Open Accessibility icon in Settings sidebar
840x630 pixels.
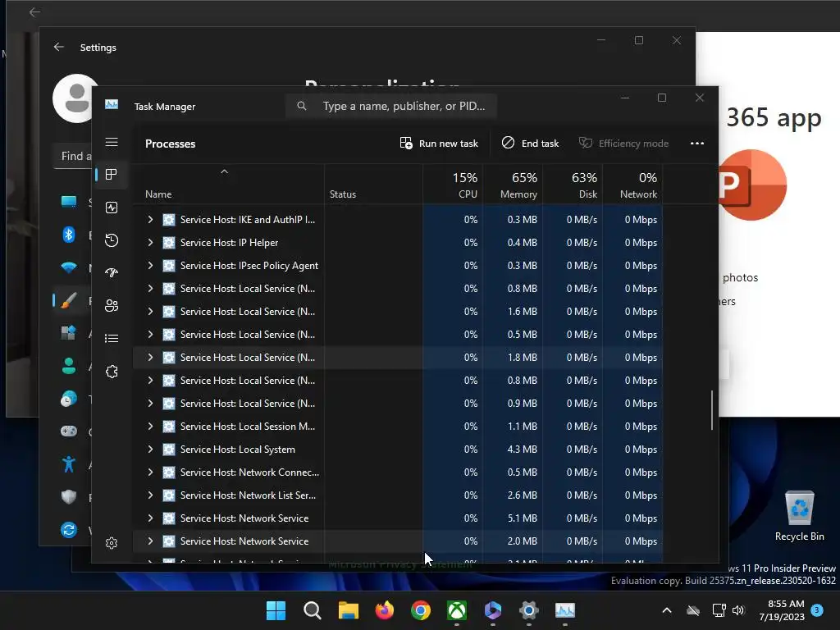click(69, 464)
